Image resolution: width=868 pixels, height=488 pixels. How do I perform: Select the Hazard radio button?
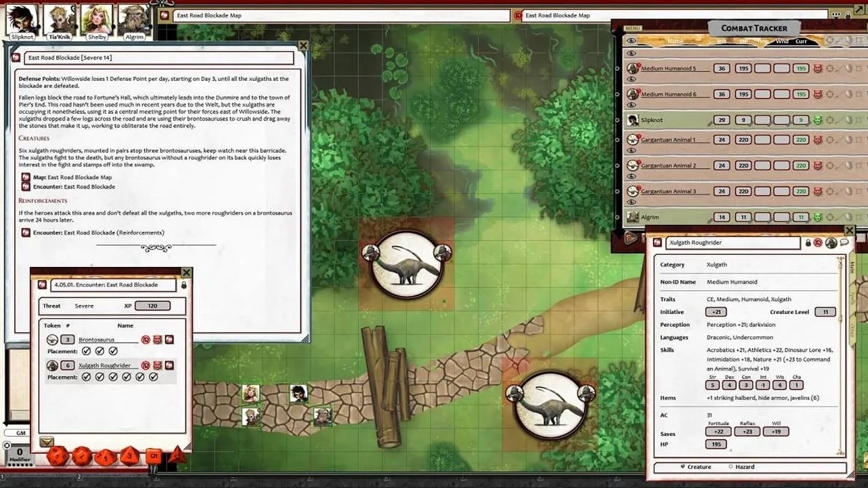point(730,467)
